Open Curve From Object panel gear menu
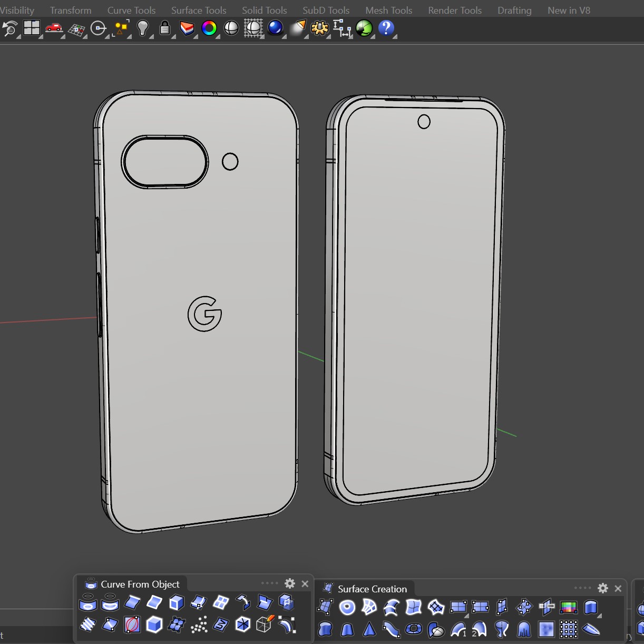Viewport: 644px width, 644px height. click(290, 583)
